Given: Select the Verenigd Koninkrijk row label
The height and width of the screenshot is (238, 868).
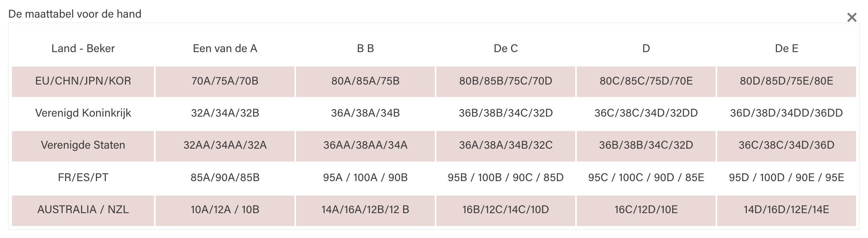Looking at the screenshot, I should point(83,113).
